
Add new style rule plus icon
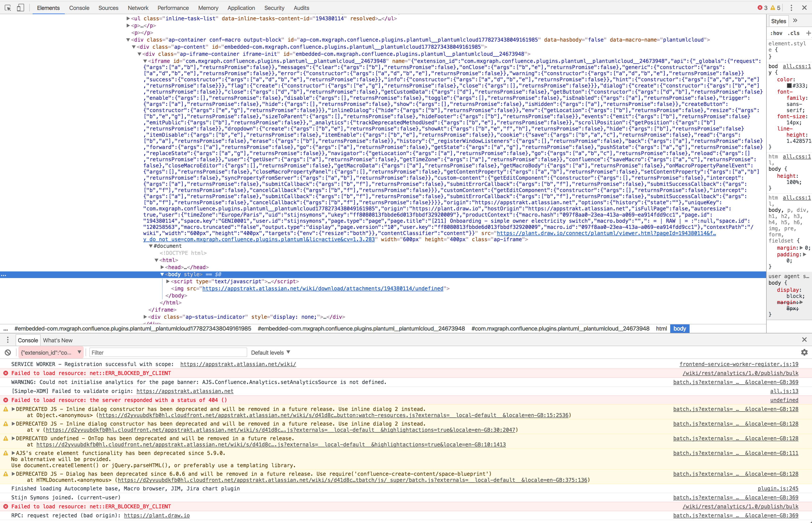tap(808, 33)
